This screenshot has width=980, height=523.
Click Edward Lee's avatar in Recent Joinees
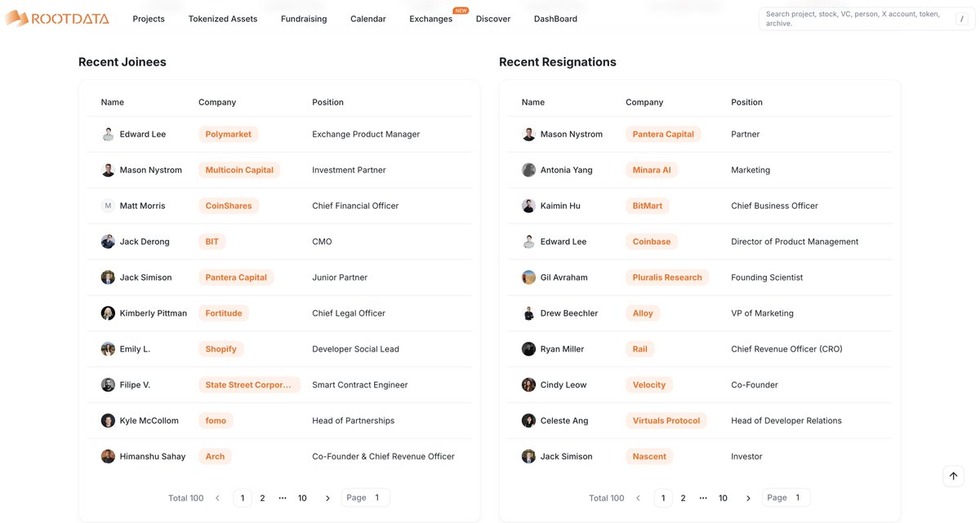[108, 135]
